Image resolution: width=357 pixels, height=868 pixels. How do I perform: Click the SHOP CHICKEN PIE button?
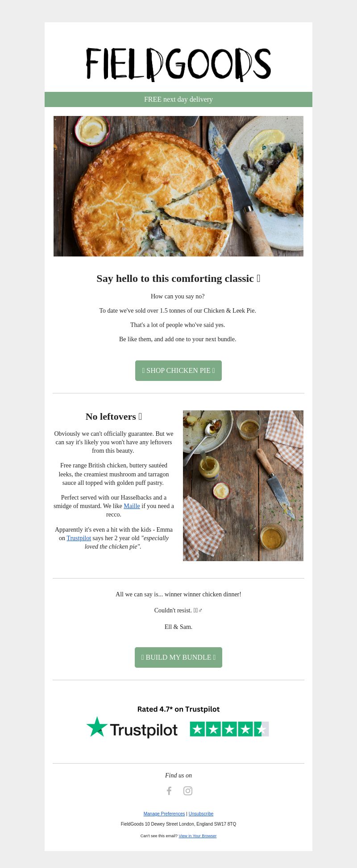pyautogui.click(x=178, y=371)
